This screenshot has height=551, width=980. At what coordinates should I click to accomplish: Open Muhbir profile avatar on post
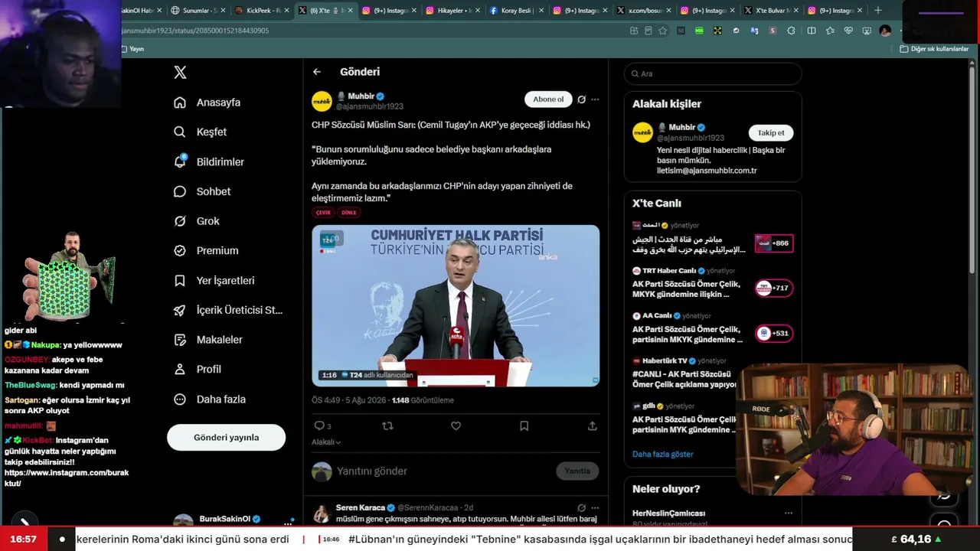pos(322,101)
